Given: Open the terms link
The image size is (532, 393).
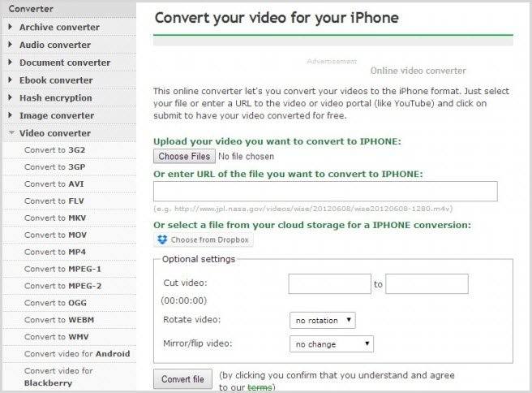Looking at the screenshot, I should [260, 387].
